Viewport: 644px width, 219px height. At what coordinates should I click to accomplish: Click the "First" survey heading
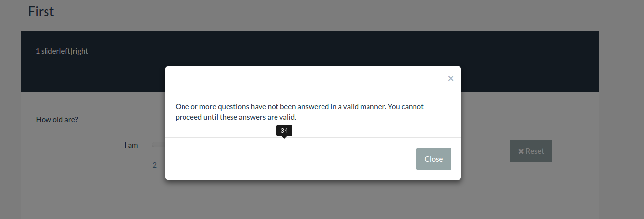[x=41, y=11]
